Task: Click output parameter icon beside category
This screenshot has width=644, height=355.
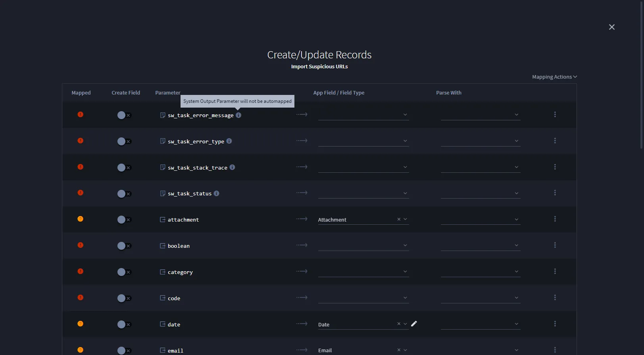Action: pyautogui.click(x=163, y=272)
